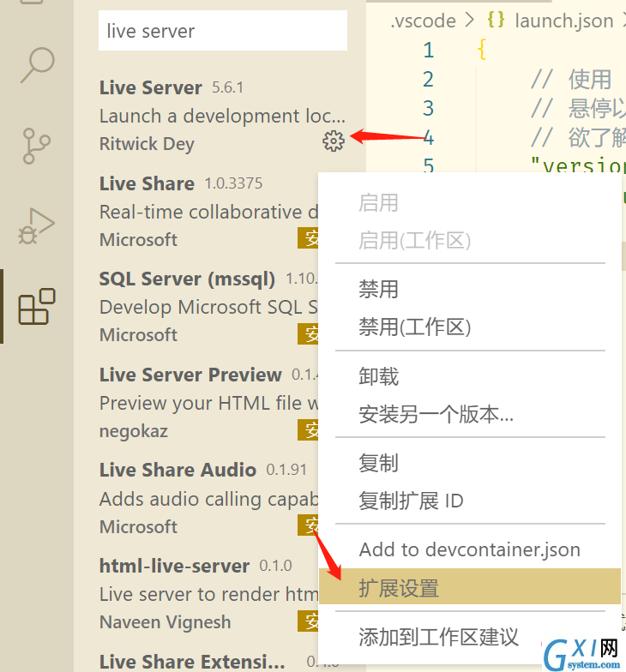Click the Naveen Vignesh publisher name

[x=165, y=622]
